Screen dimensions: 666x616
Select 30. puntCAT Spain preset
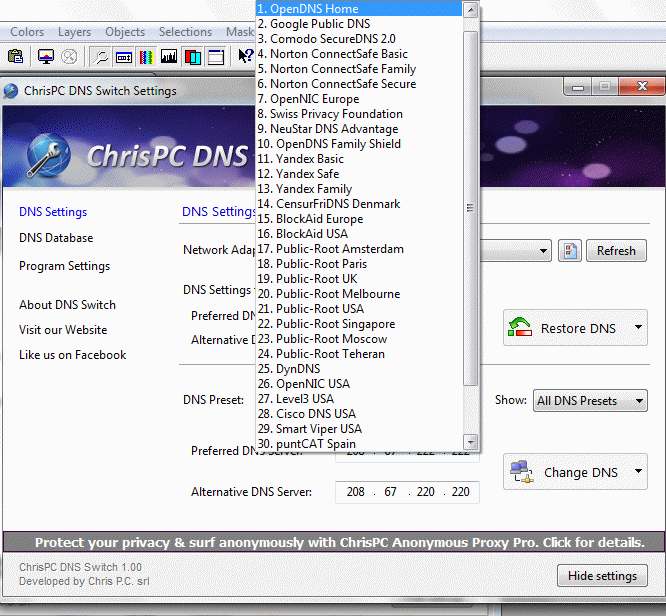pos(359,444)
